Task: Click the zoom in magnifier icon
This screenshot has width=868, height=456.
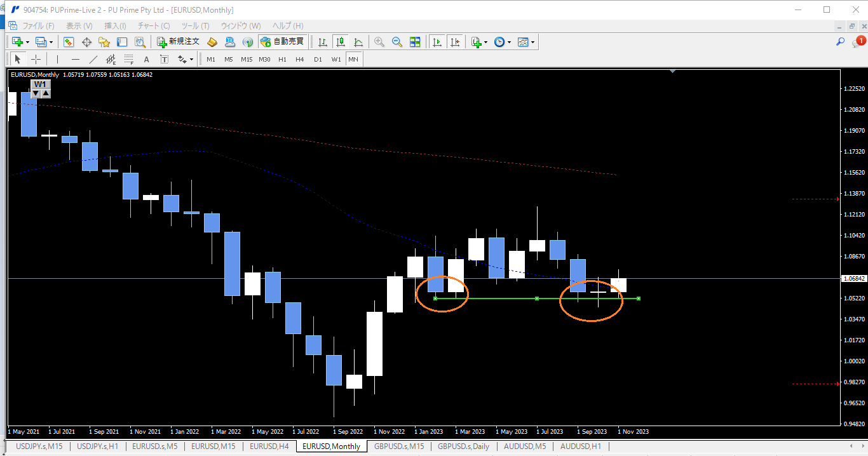Action: (379, 42)
